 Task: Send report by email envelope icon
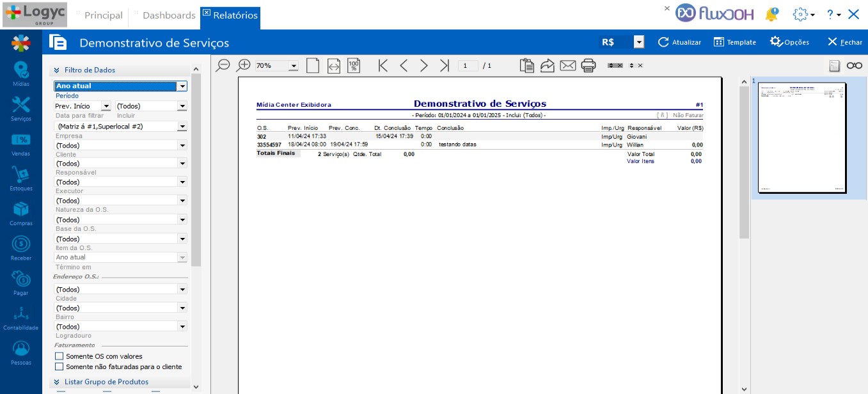567,65
